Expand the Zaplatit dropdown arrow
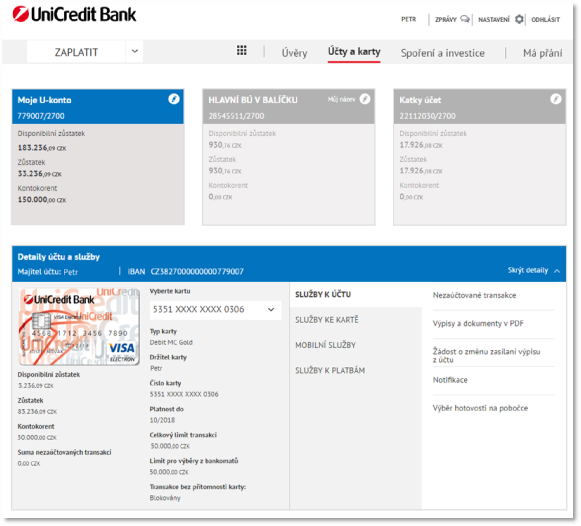 coord(135,51)
